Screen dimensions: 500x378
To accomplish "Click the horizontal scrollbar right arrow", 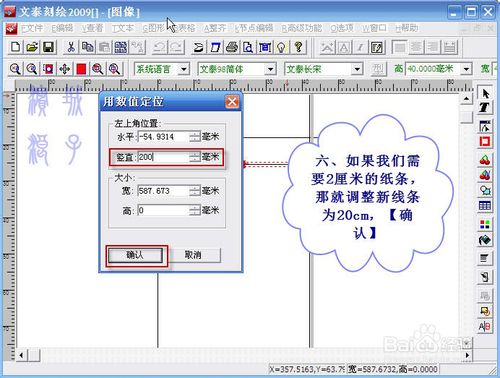I will (467, 355).
